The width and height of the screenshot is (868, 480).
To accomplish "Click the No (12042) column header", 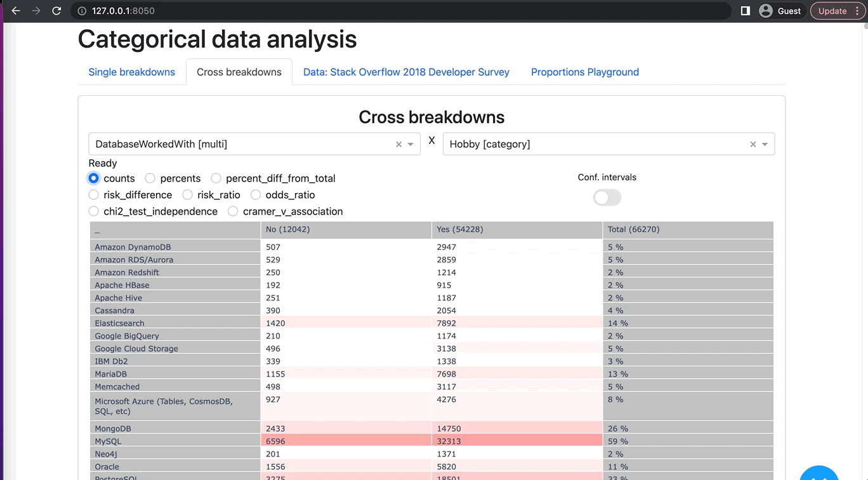I will (x=346, y=229).
